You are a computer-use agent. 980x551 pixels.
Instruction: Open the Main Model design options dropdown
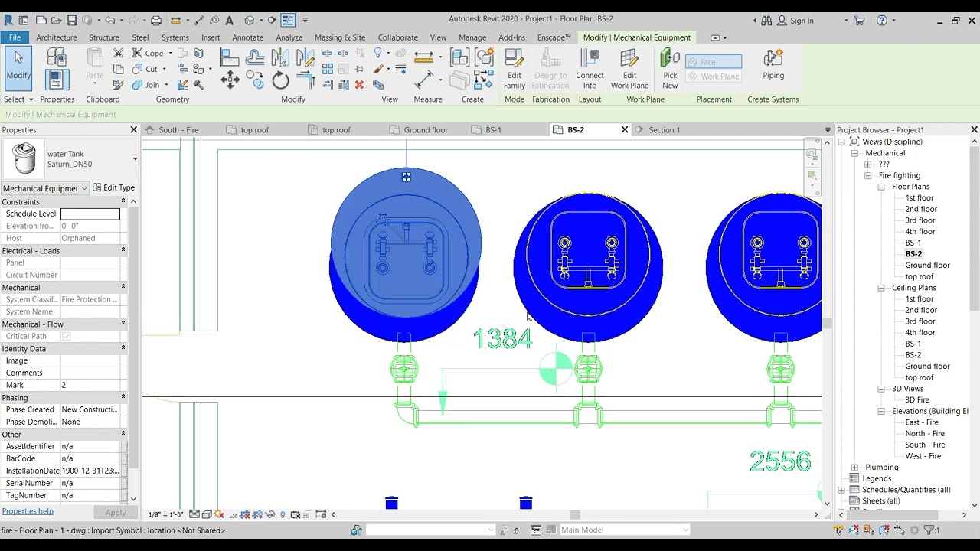(685, 530)
